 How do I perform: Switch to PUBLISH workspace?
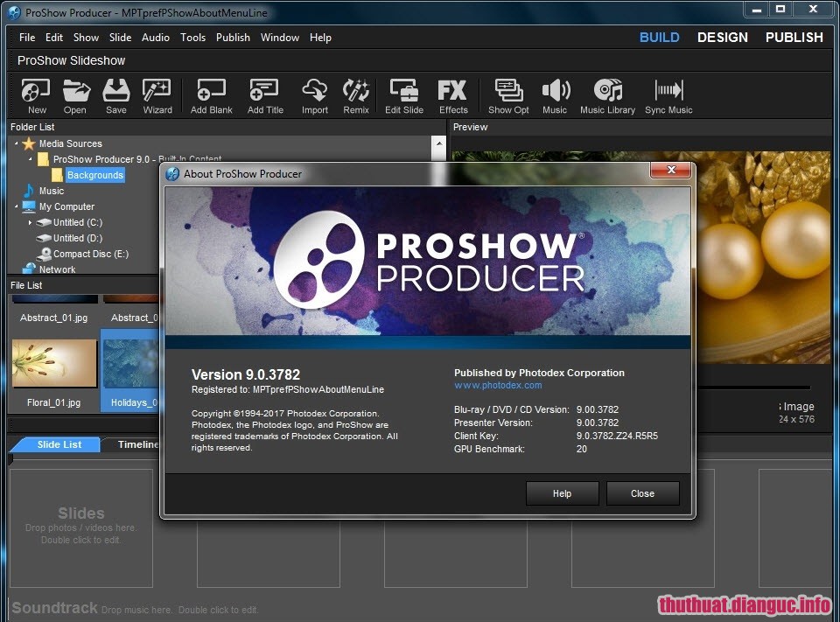coord(794,38)
